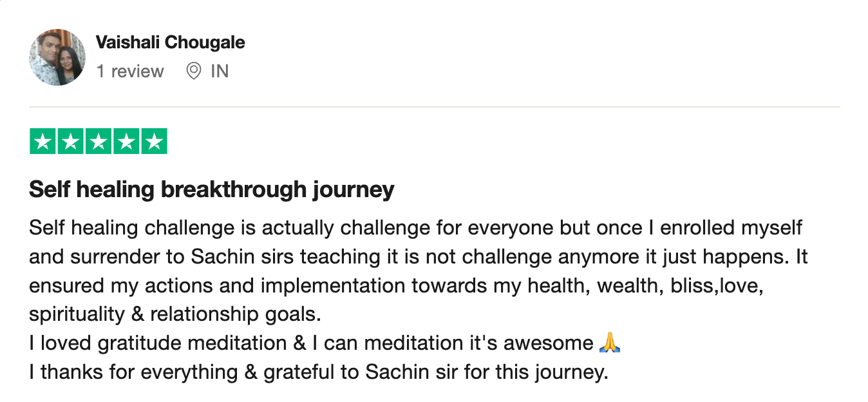Click the '1 review' count text

[130, 71]
